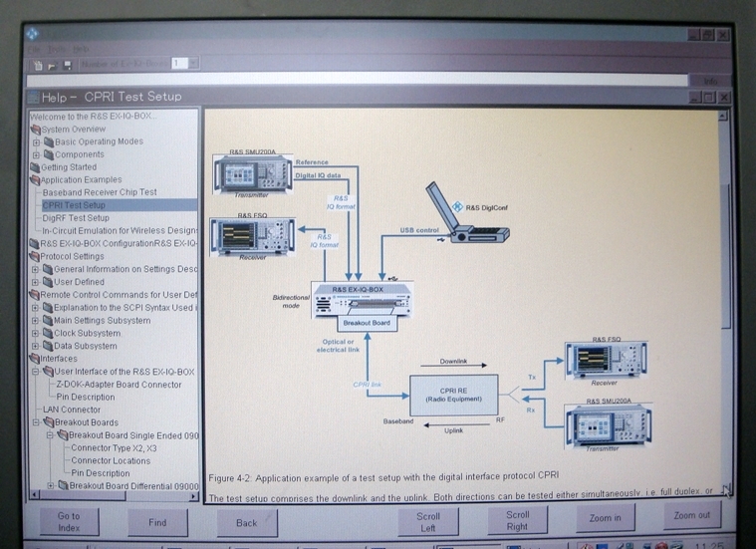Click the Zoom in button
The height and width of the screenshot is (549, 756).
point(606,518)
